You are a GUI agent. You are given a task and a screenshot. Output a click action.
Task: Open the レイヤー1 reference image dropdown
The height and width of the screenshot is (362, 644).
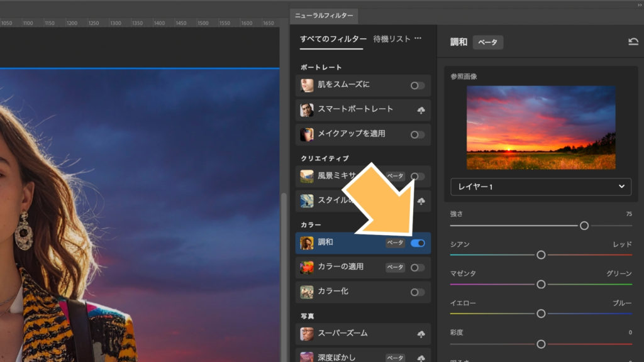pyautogui.click(x=541, y=187)
